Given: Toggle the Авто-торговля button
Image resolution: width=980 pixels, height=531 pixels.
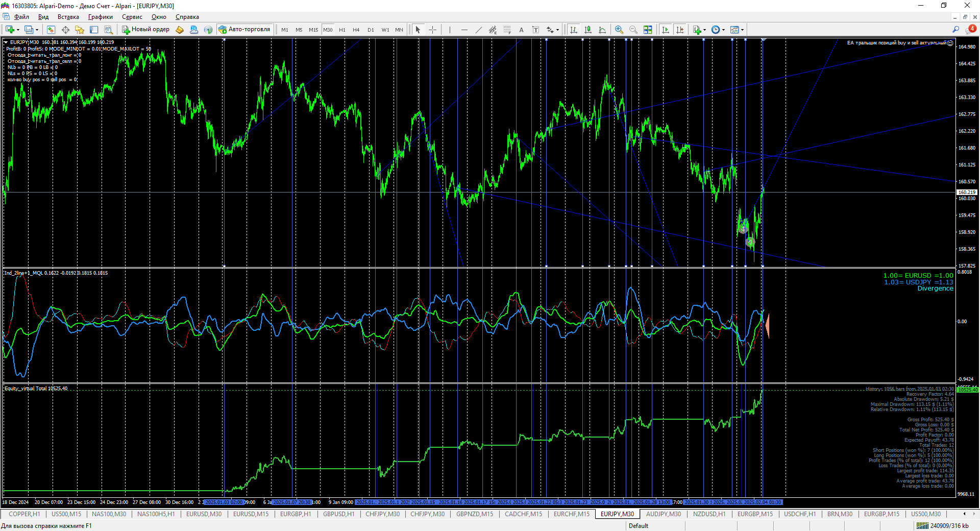Looking at the screenshot, I should point(244,30).
